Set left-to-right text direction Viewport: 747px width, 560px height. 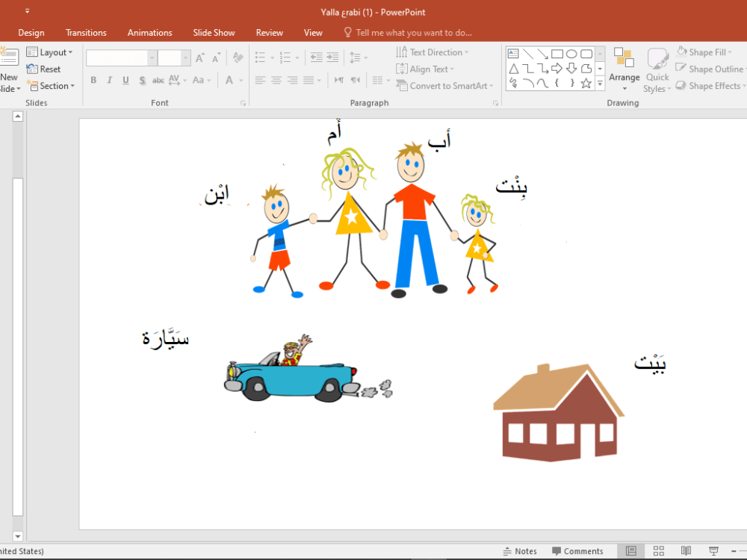coord(338,80)
